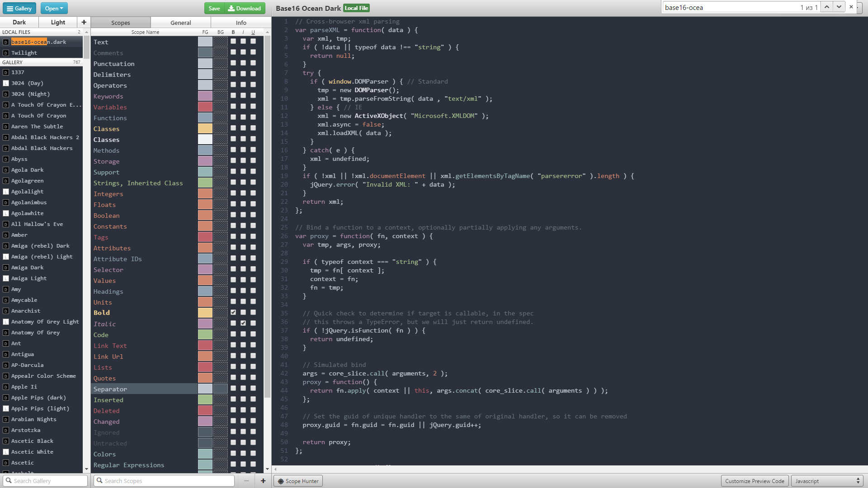This screenshot has width=868, height=488.
Task: Enable underline for the Keywords scope
Action: (x=253, y=95)
